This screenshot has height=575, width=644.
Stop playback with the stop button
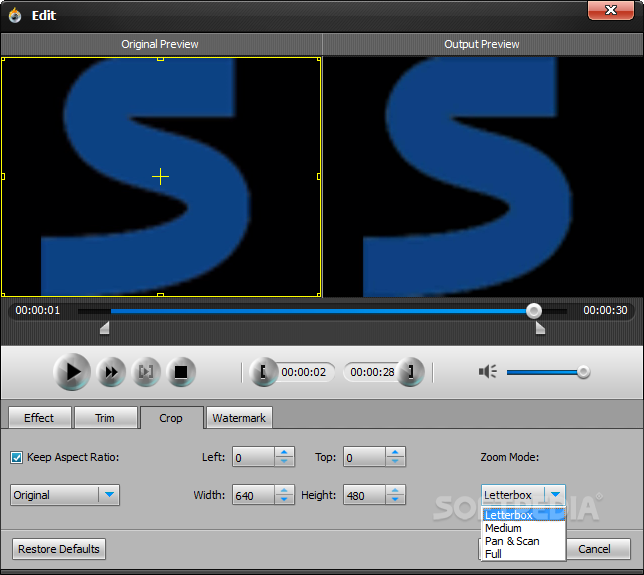point(181,372)
